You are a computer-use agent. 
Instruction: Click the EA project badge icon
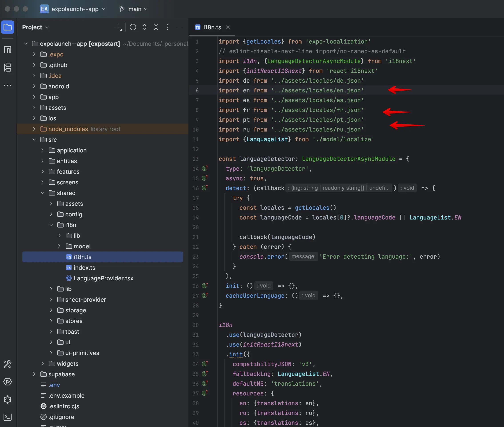[44, 9]
